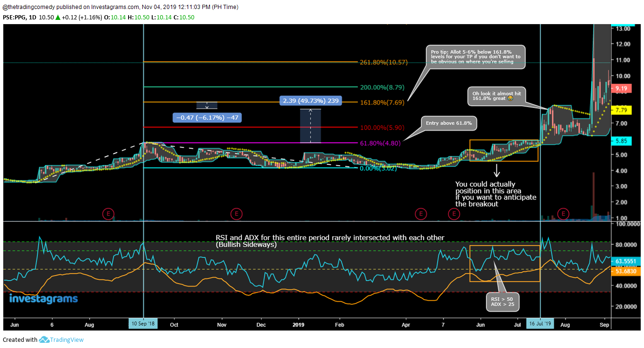
Task: Click the 10 Sep '18 date tag
Action: pos(143,324)
